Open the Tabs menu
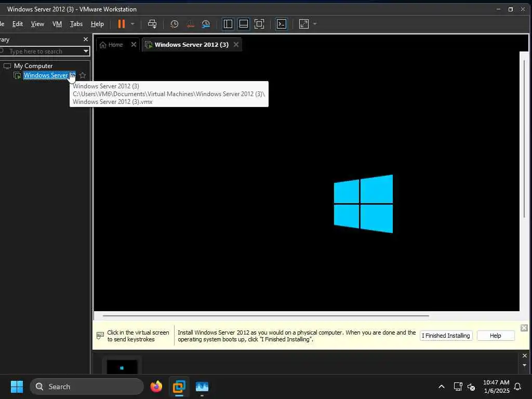The image size is (532, 399). pos(76,24)
